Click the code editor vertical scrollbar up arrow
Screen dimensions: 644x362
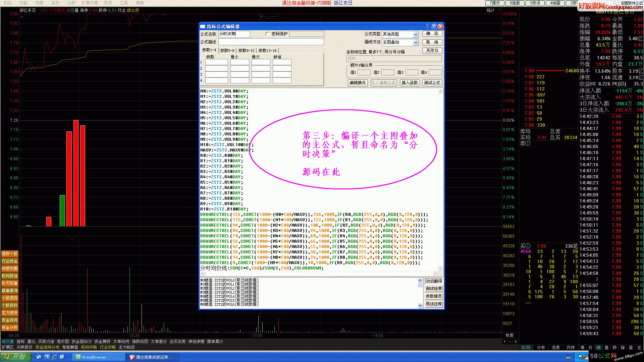tap(441, 91)
